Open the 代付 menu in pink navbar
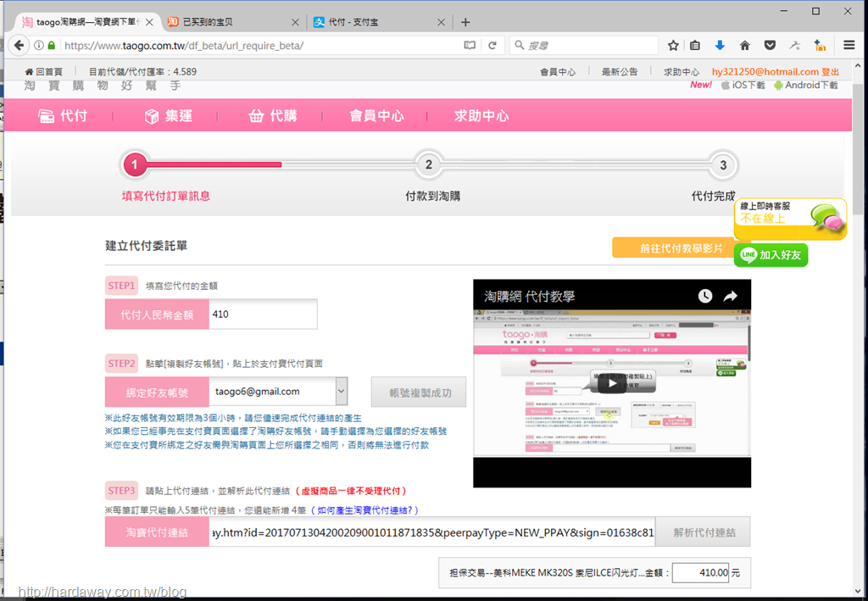The width and height of the screenshot is (868, 601). pyautogui.click(x=63, y=115)
